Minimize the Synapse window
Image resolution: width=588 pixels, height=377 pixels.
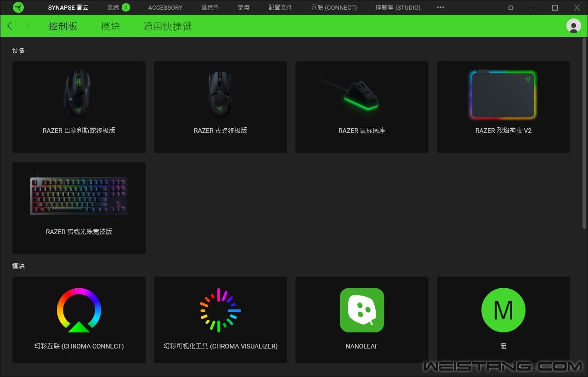(533, 8)
